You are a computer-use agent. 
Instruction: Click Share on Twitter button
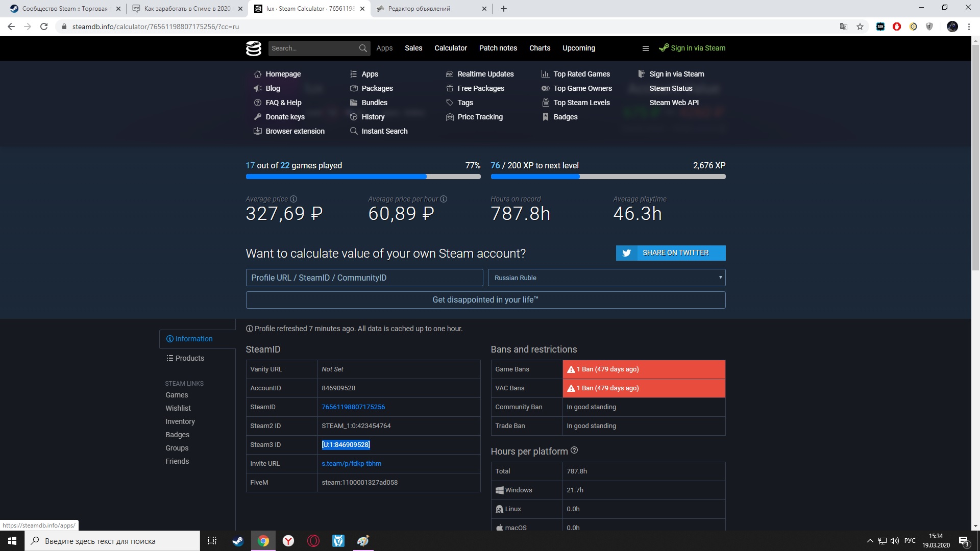coord(671,253)
